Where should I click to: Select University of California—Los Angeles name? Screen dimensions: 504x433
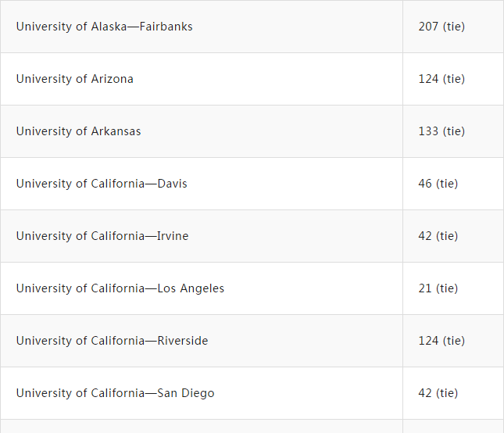click(120, 288)
